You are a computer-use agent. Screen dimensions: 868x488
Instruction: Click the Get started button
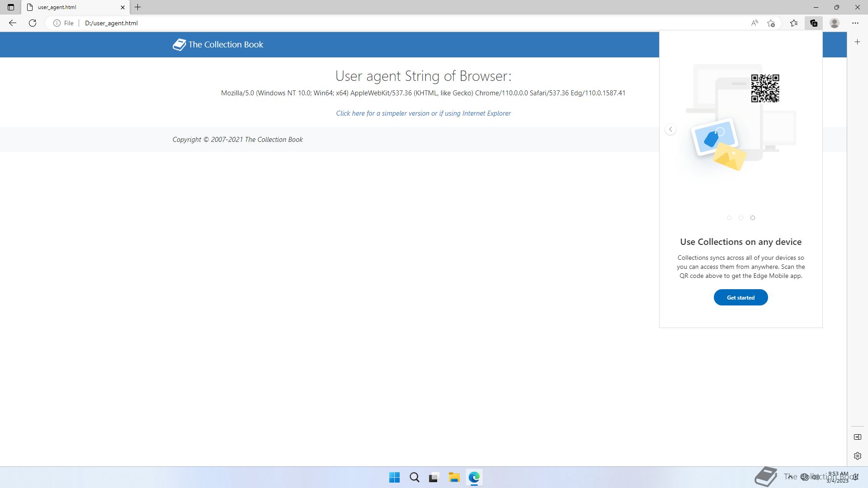point(741,297)
